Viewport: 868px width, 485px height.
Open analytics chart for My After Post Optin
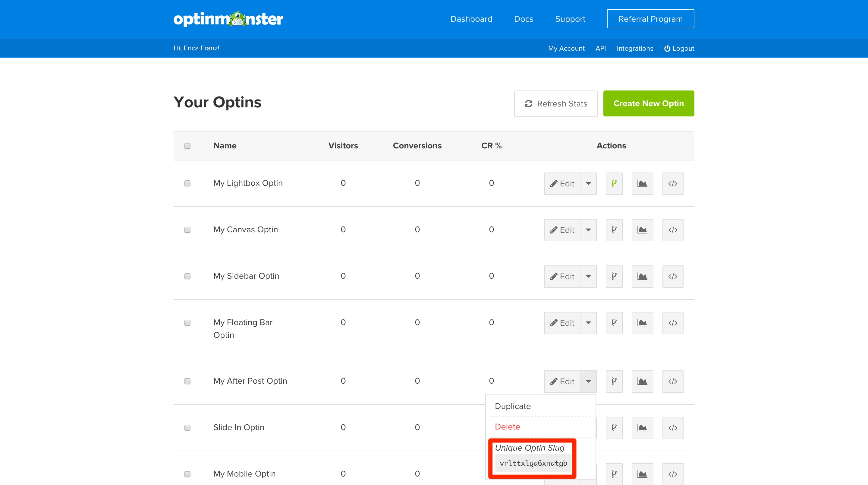(x=642, y=382)
